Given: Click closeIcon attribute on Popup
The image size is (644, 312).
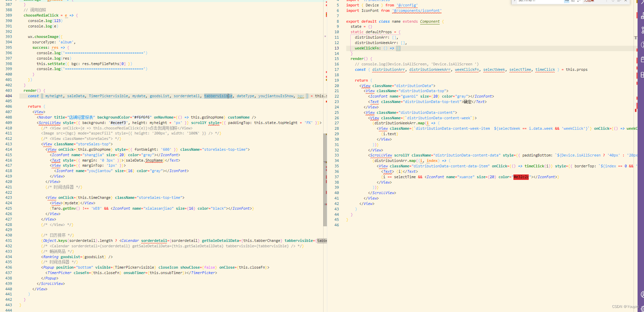Looking at the screenshot, I should click(x=168, y=268).
